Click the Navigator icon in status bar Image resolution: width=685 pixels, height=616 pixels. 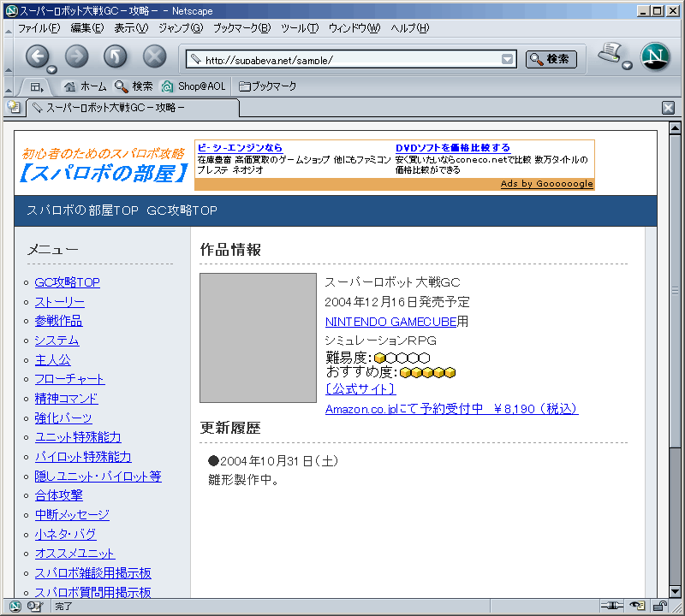tap(15, 606)
